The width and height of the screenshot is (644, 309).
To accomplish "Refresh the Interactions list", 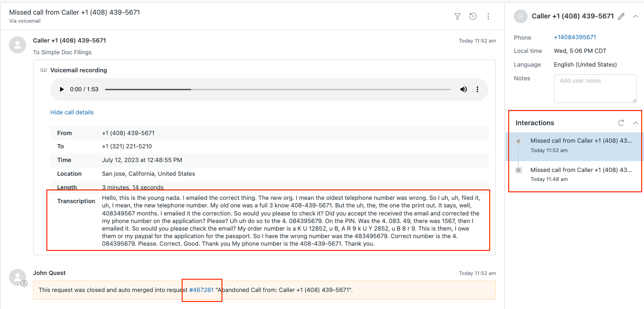I will (x=621, y=123).
